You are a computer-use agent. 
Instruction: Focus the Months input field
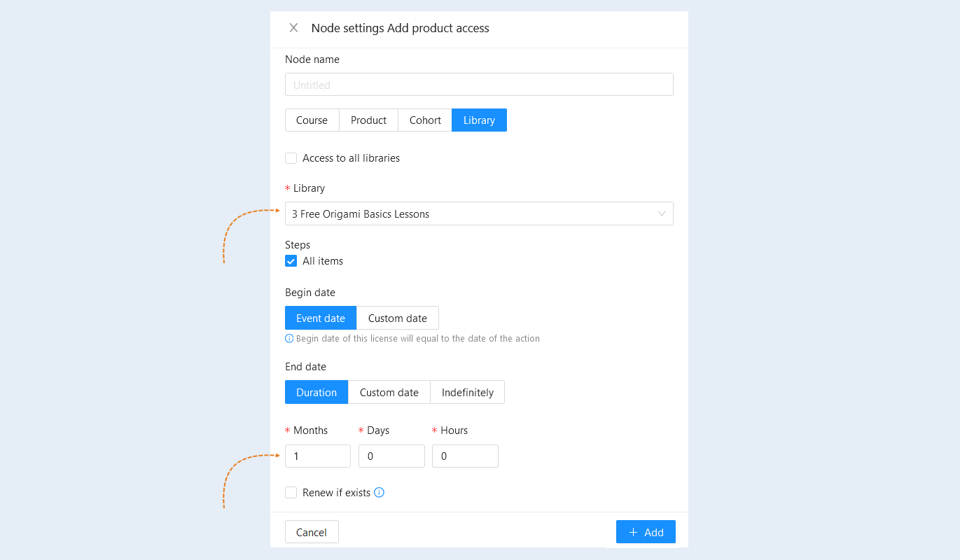point(318,456)
